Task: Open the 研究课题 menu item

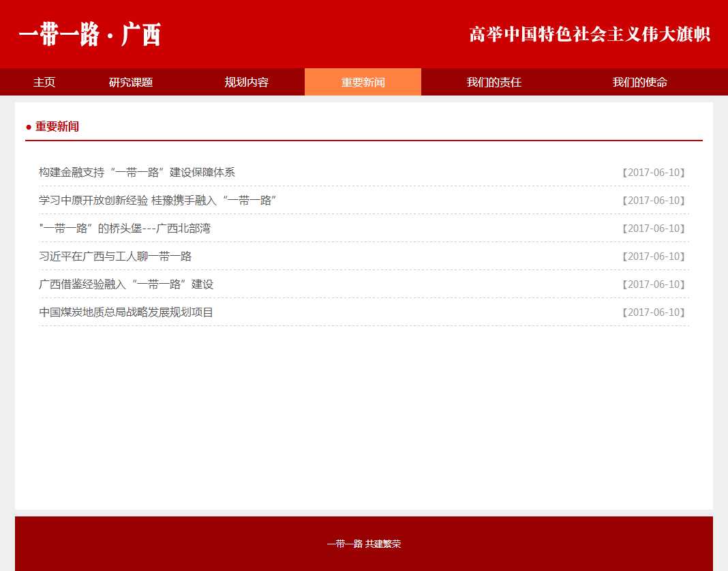Action: coord(131,83)
